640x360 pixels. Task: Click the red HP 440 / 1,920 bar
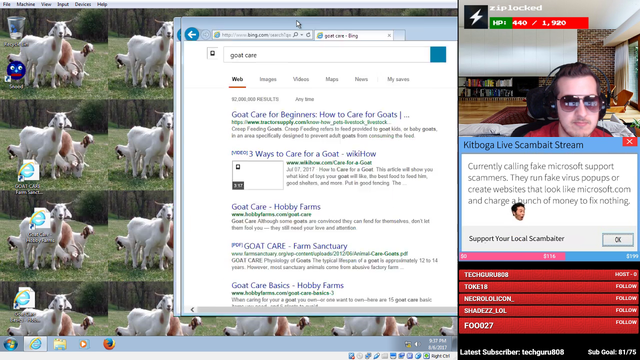tap(539, 23)
